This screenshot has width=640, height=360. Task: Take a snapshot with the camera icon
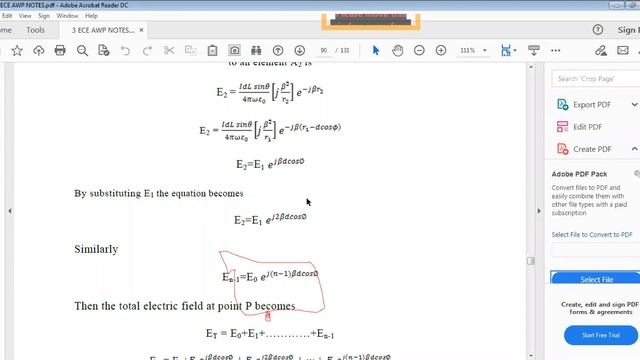(234, 50)
